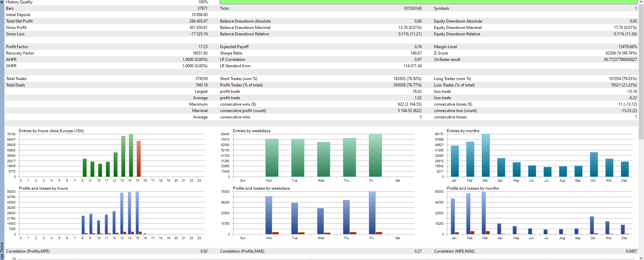Click the Friday bar in Entries by weekdays

click(x=375, y=155)
